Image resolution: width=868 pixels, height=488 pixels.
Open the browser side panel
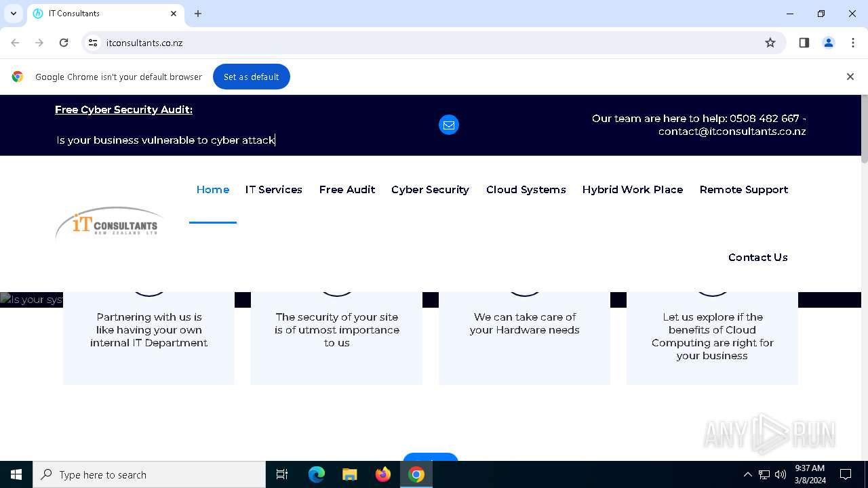pos(804,43)
